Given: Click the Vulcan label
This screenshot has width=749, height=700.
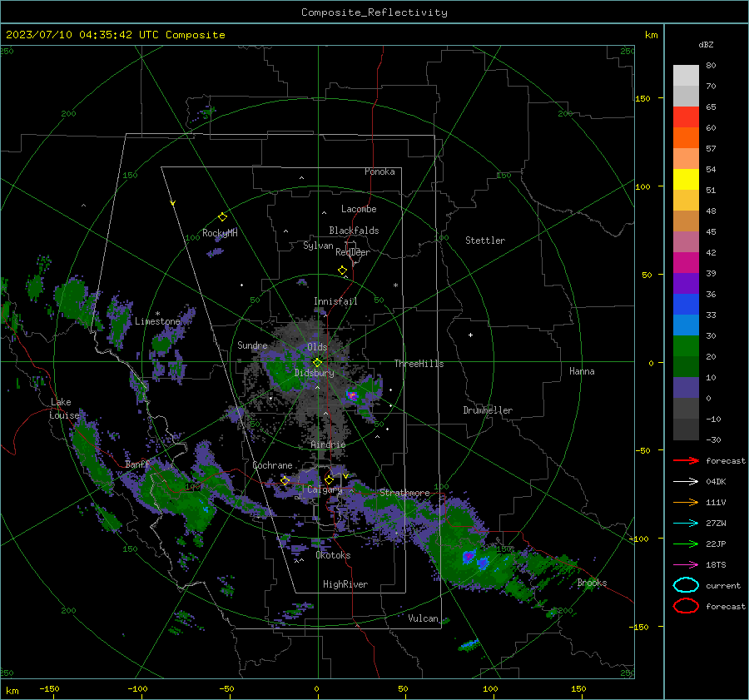Looking at the screenshot, I should [x=424, y=618].
